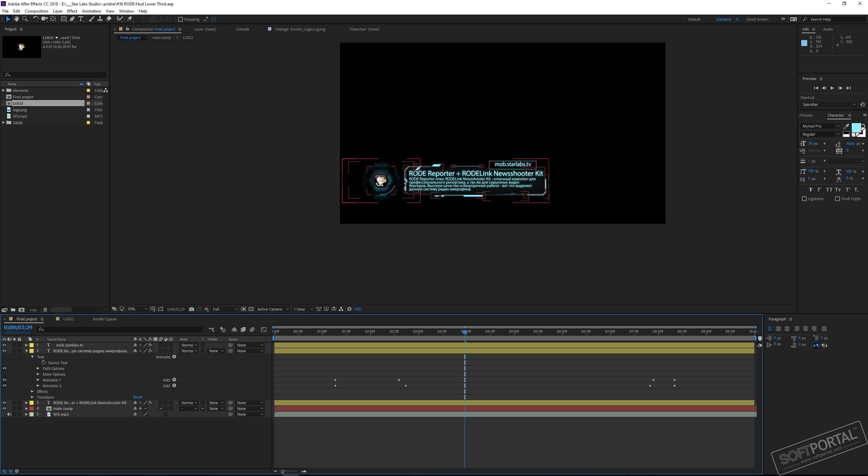The height and width of the screenshot is (476, 868).
Task: Select the Small Screen workspace
Action: tap(757, 19)
